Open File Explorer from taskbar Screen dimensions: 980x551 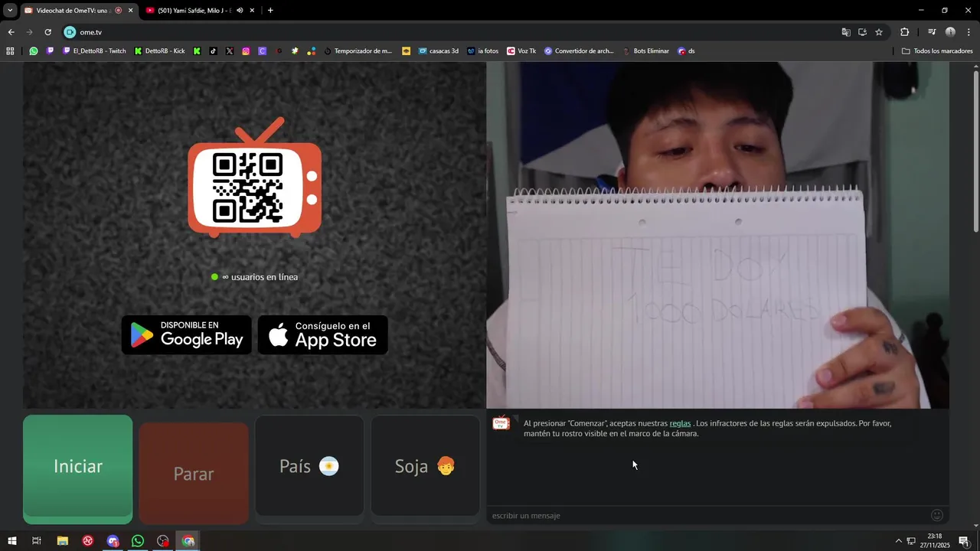tap(63, 541)
